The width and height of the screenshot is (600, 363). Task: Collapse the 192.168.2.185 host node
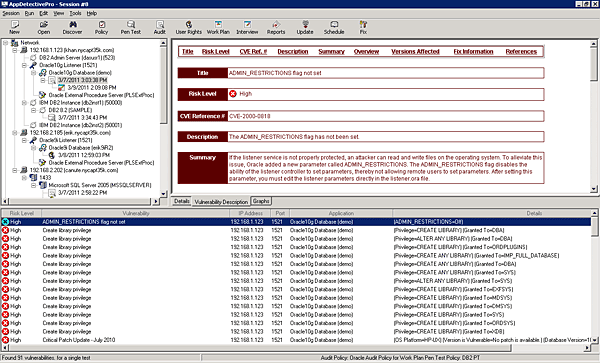click(15, 133)
